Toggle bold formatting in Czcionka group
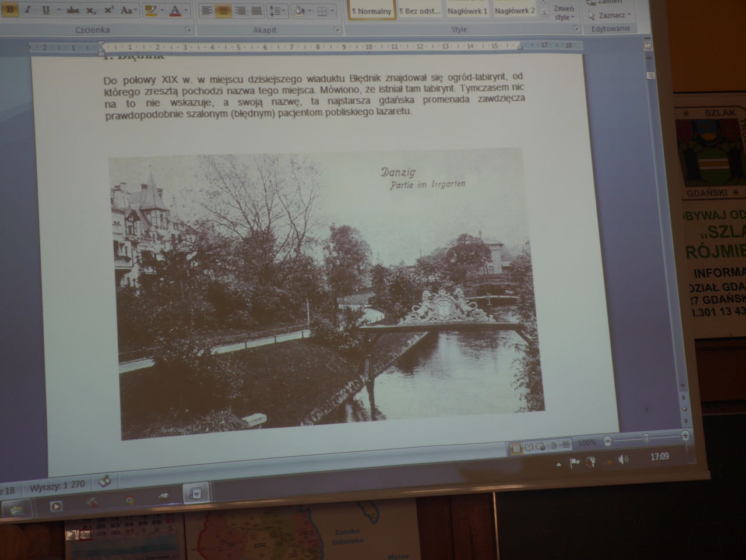Viewport: 746px width, 560px height. [x=10, y=10]
